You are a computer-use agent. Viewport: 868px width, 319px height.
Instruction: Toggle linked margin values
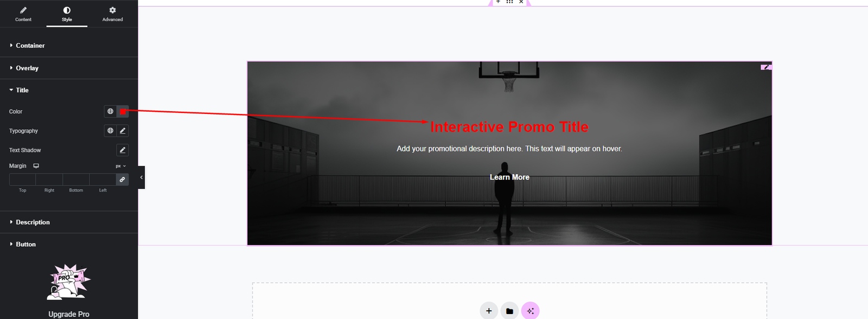tap(122, 180)
